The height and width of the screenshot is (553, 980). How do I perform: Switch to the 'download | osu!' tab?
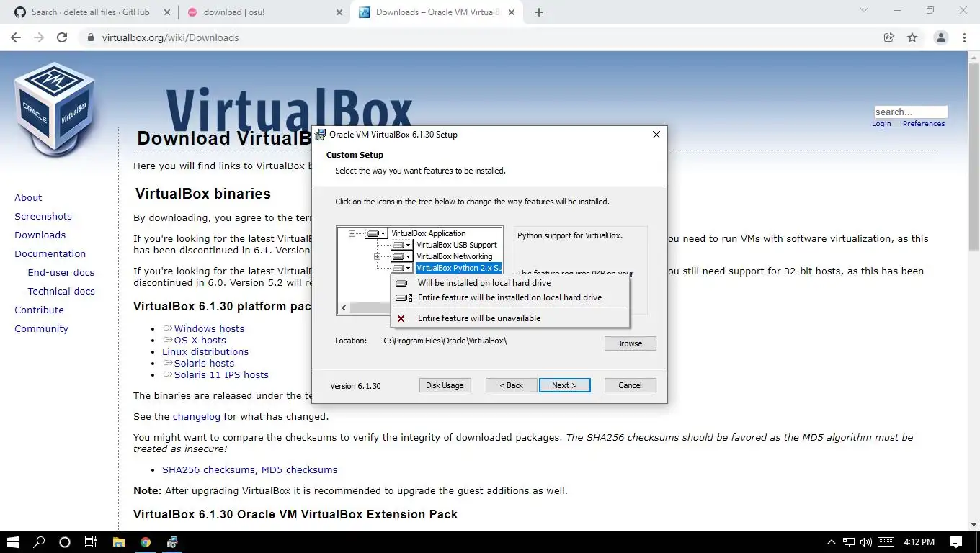point(264,12)
